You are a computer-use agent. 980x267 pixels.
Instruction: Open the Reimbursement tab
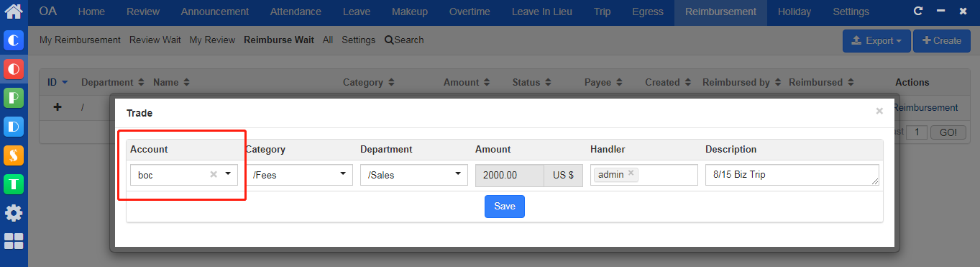pos(720,12)
